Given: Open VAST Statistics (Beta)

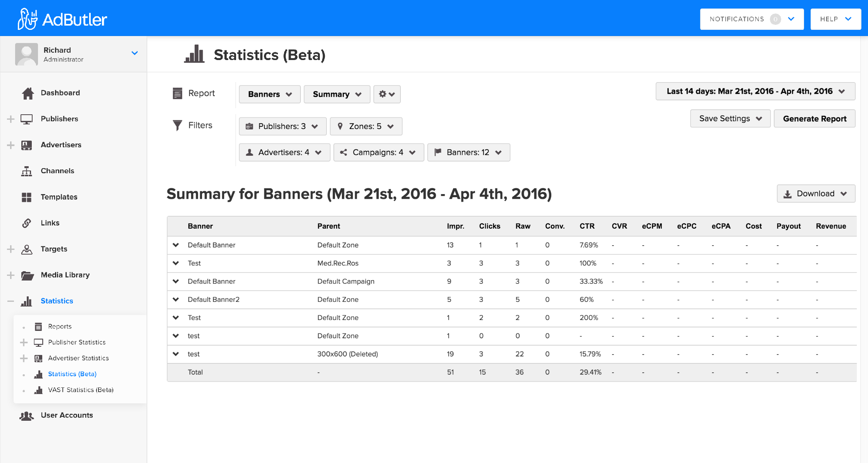Looking at the screenshot, I should [x=81, y=390].
